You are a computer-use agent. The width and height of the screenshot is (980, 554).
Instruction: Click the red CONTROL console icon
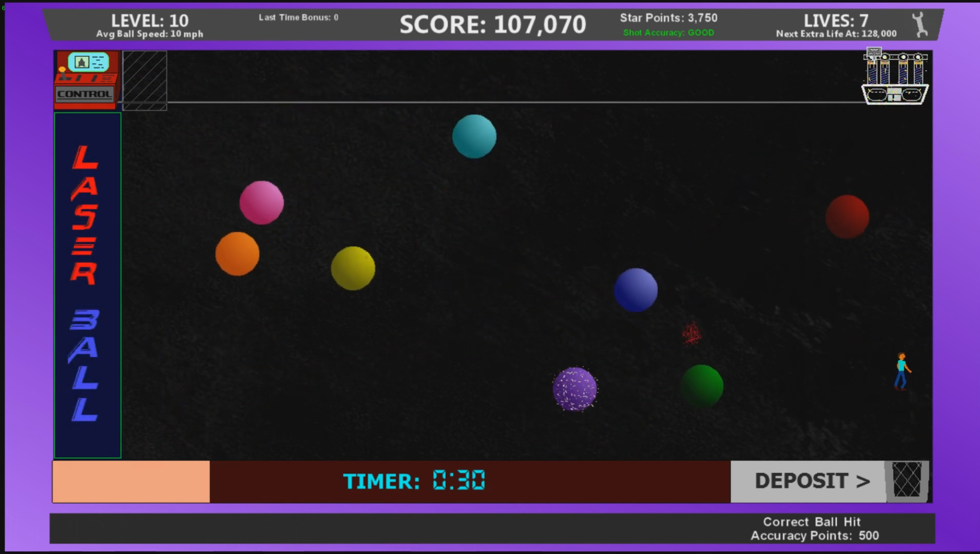(x=85, y=80)
